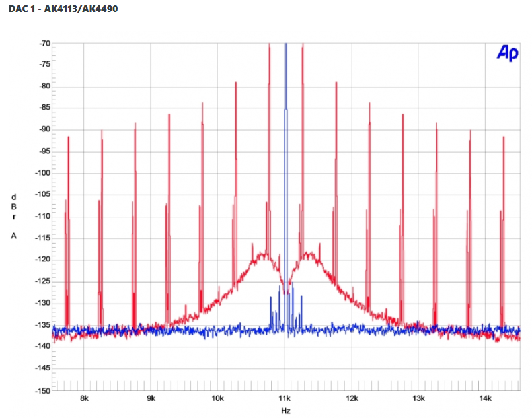Click the '-150' y-axis label
This screenshot has width=532, height=418.
43,390
